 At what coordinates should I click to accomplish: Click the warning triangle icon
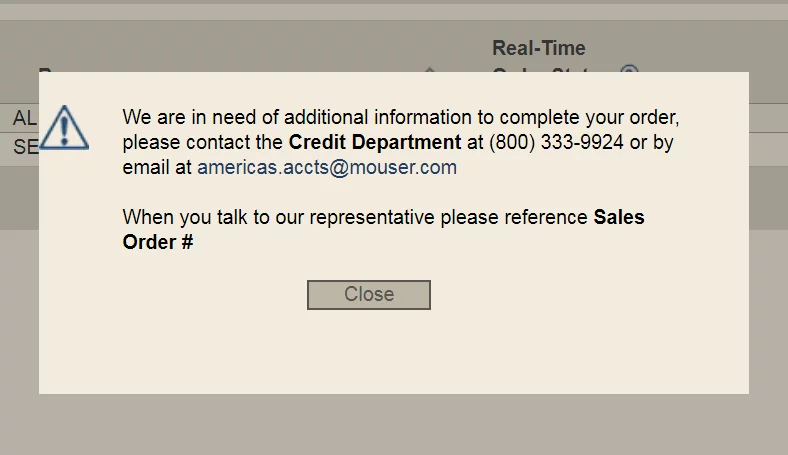click(x=63, y=127)
